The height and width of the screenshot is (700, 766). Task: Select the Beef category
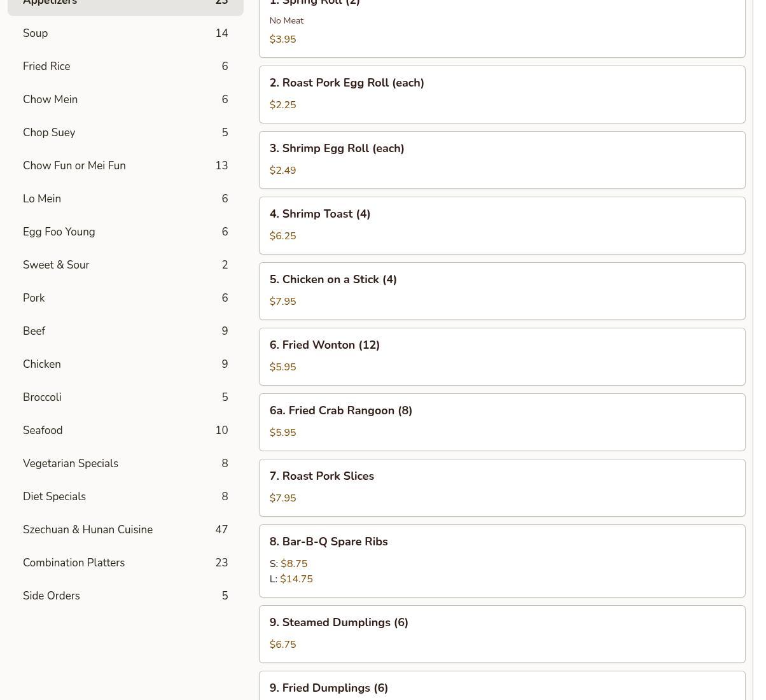pos(125,331)
